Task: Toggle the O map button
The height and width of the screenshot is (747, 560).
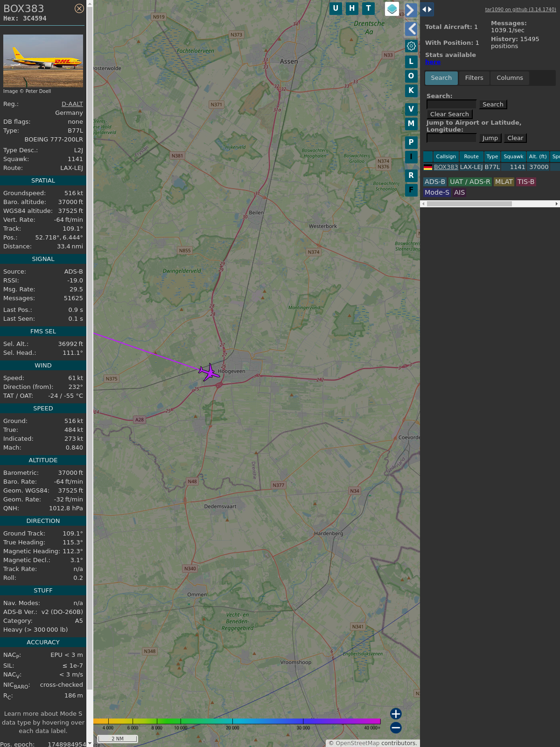Action: pyautogui.click(x=411, y=76)
